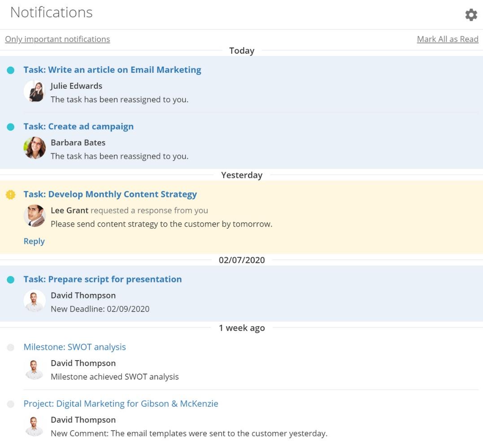The image size is (483, 448).
Task: Click yellow alert icon on Content Strategy task
Action: pos(10,194)
